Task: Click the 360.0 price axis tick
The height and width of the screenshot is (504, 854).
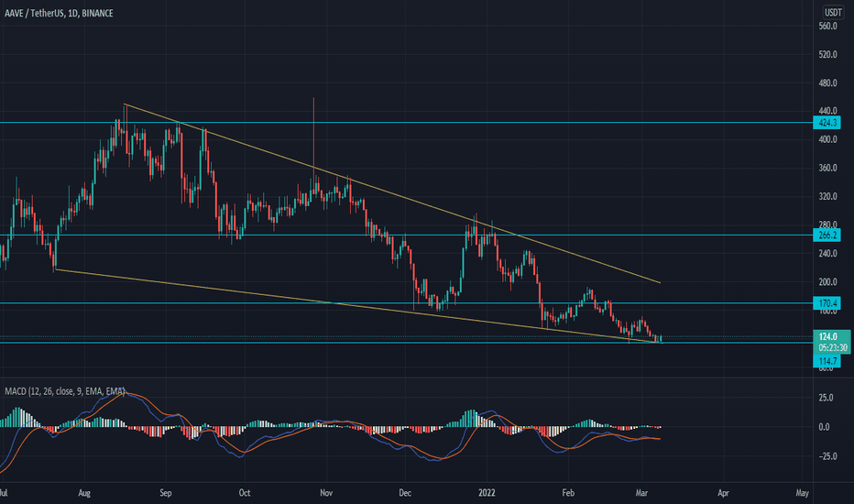Action: pos(827,168)
